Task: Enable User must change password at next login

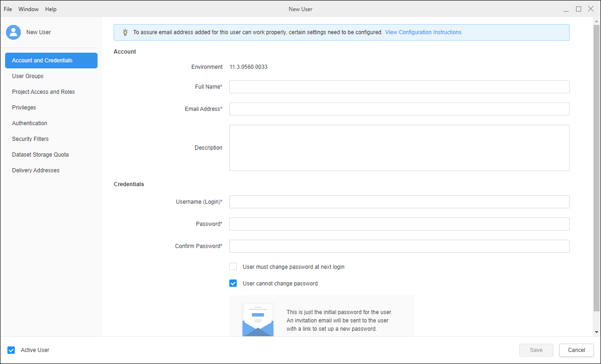Action: tap(233, 267)
